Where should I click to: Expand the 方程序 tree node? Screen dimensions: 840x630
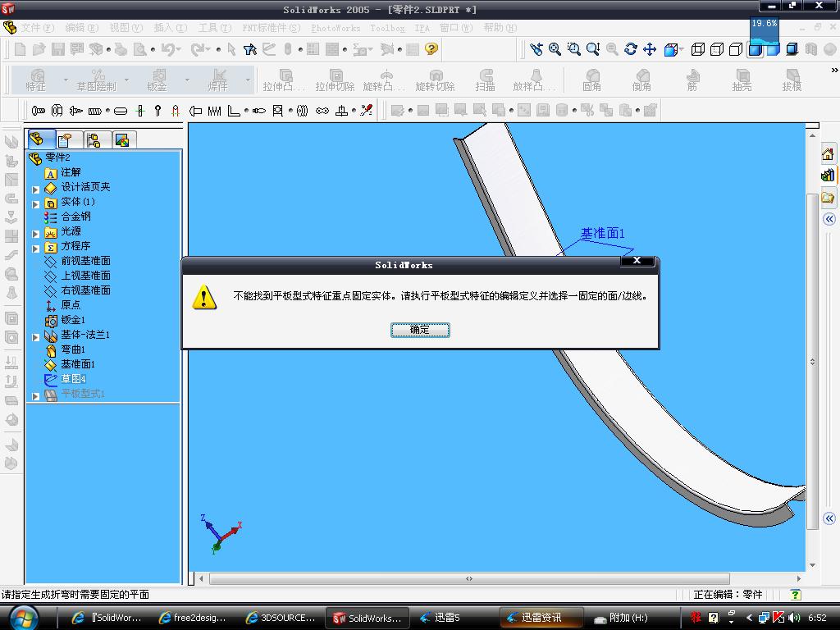pos(35,249)
